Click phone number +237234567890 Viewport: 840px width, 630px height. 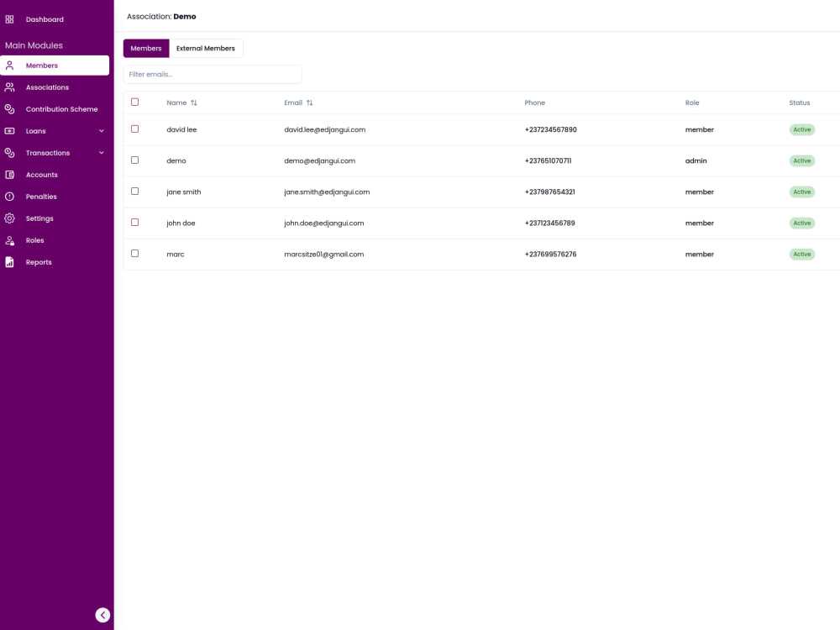pyautogui.click(x=551, y=129)
